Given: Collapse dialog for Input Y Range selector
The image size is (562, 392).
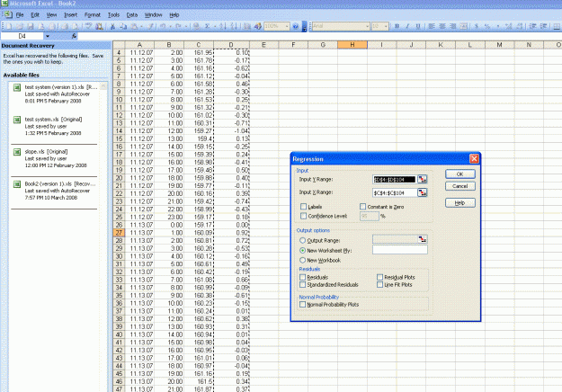Looking at the screenshot, I should click(423, 179).
